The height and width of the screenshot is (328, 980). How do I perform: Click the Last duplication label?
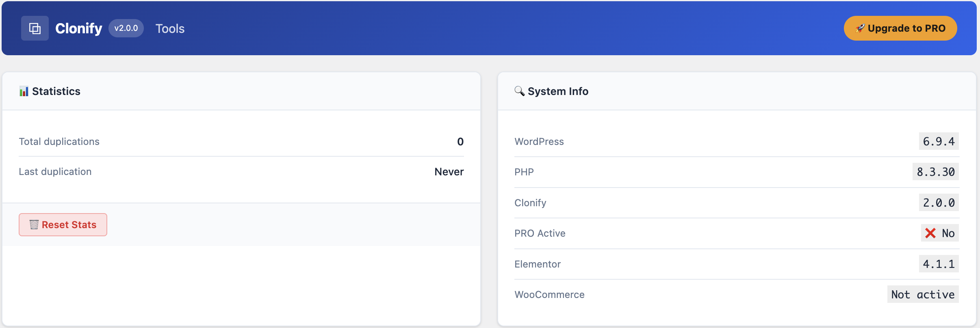[55, 172]
